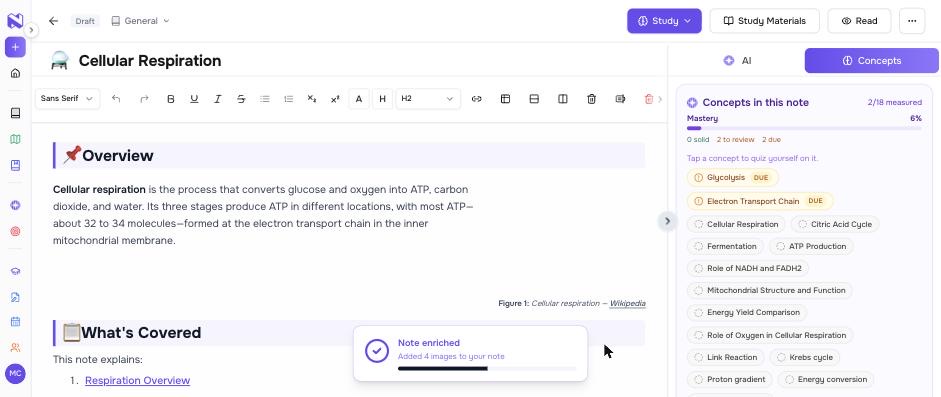Collapse the right panel with the chevron

[667, 221]
